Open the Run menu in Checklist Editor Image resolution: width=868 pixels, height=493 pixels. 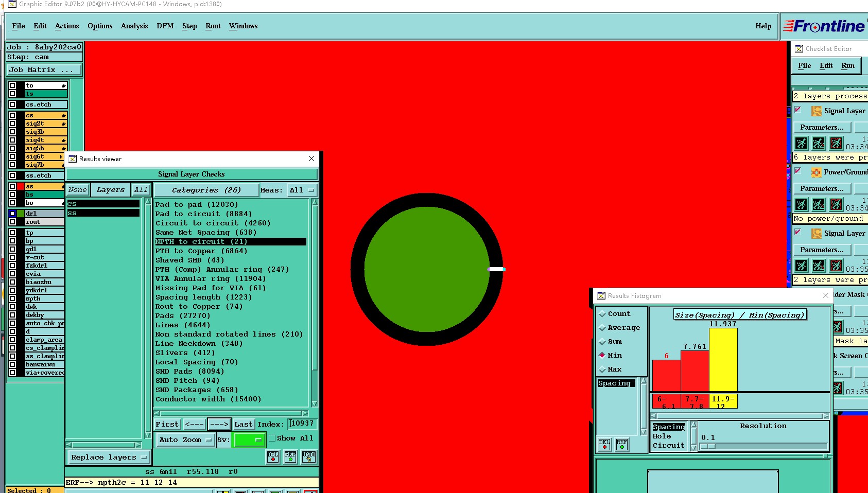(x=848, y=65)
